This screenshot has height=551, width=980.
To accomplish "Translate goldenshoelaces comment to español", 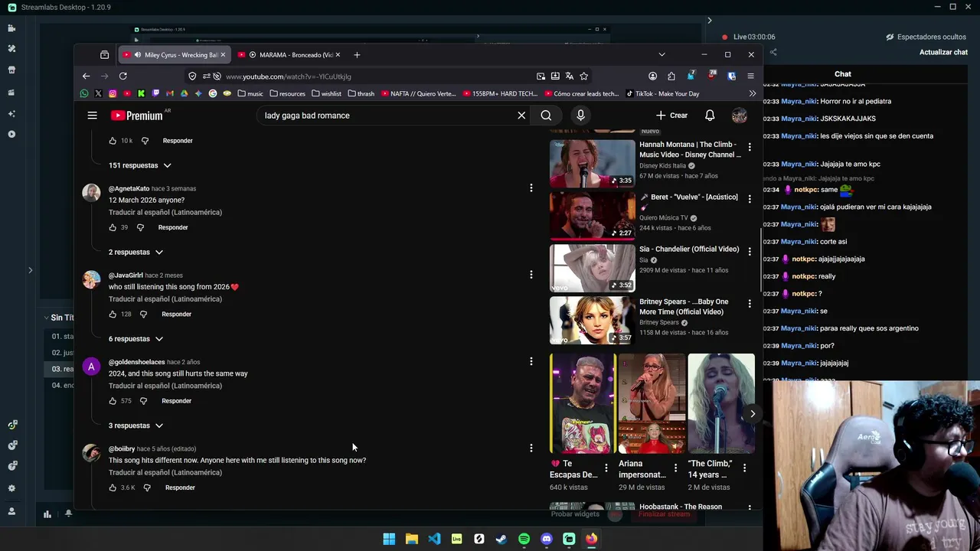I will click(x=165, y=386).
